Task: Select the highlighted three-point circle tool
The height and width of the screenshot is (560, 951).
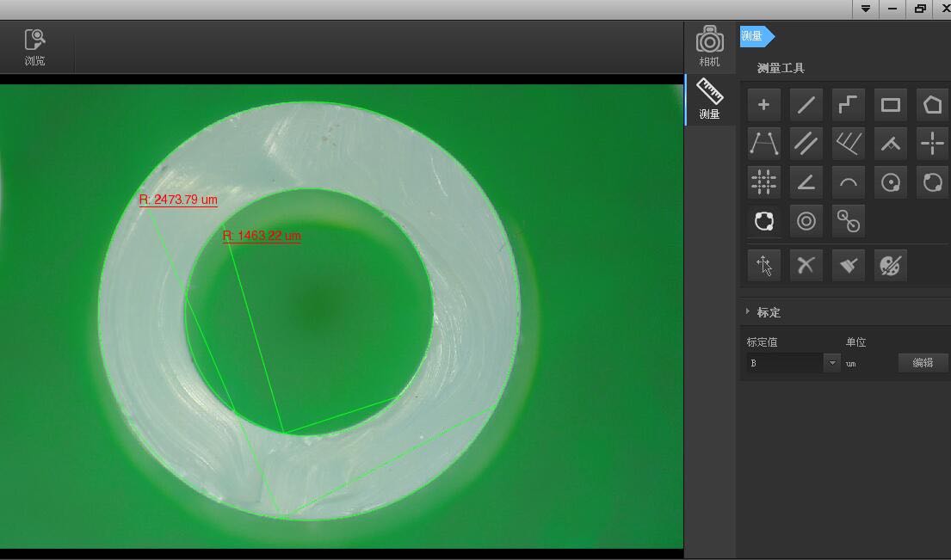Action: [763, 220]
